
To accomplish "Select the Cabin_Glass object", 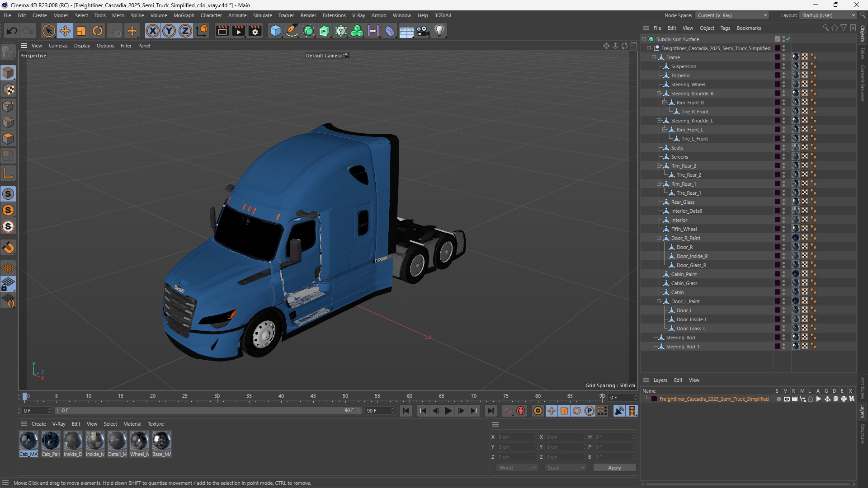I will coord(684,283).
